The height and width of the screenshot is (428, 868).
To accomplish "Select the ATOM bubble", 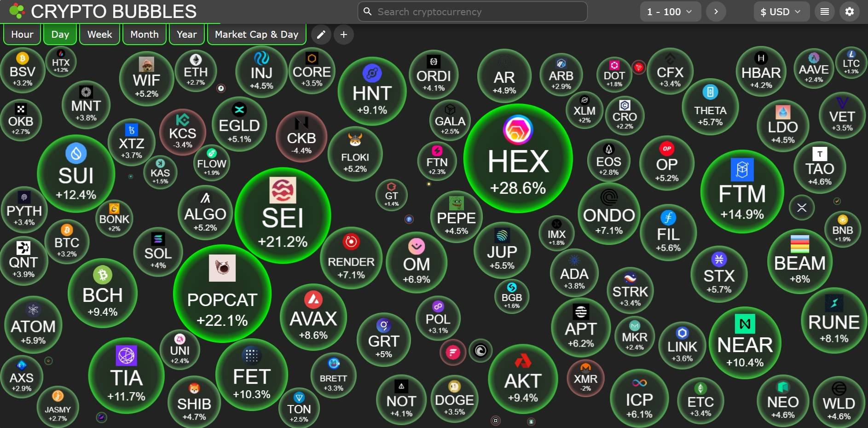I will [x=33, y=325].
